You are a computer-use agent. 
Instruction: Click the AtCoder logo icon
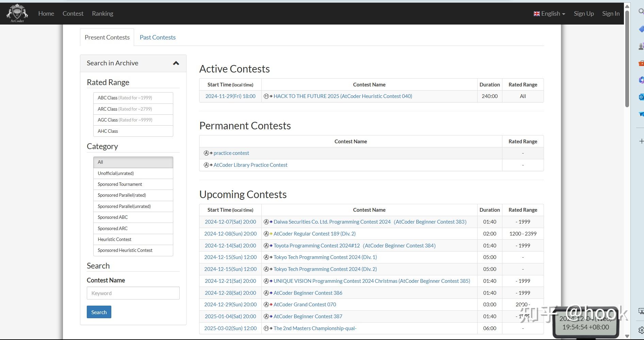click(17, 13)
